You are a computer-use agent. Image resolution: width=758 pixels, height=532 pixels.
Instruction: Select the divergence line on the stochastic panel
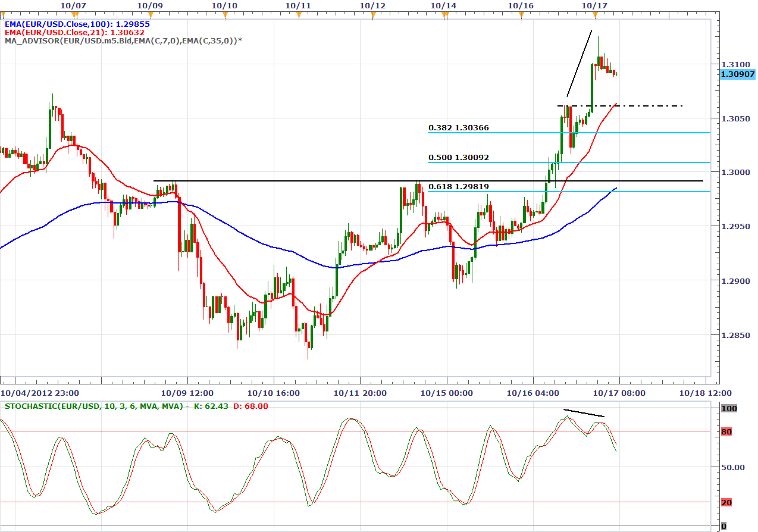coord(584,413)
